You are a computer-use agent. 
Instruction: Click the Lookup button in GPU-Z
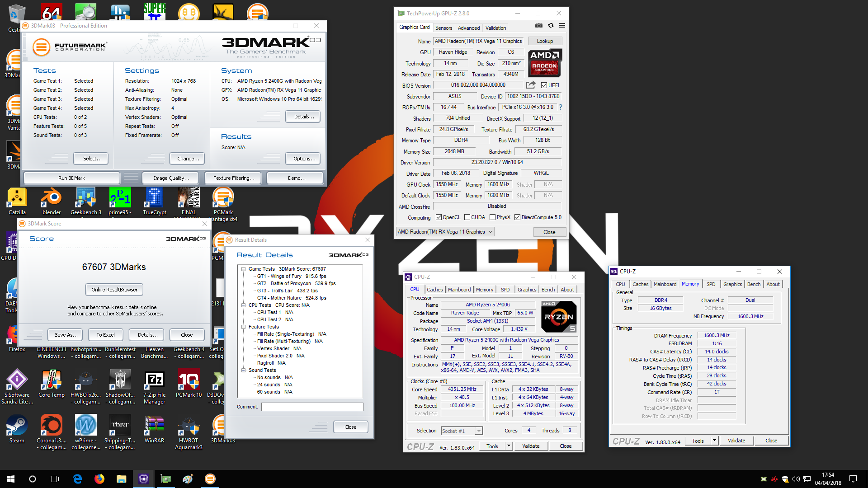click(545, 41)
